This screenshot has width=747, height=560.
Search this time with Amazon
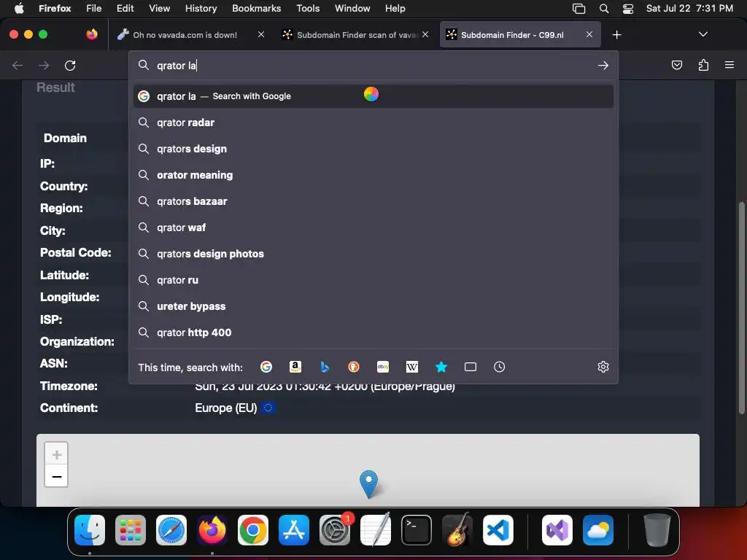pyautogui.click(x=295, y=367)
